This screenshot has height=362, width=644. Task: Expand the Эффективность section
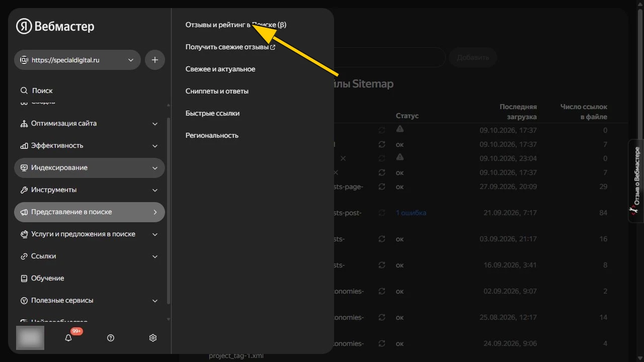[x=90, y=145]
